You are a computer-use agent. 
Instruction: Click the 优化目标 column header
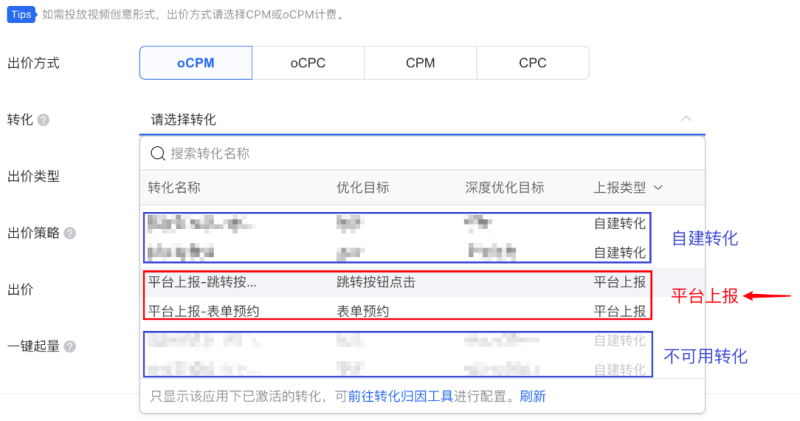coord(363,187)
